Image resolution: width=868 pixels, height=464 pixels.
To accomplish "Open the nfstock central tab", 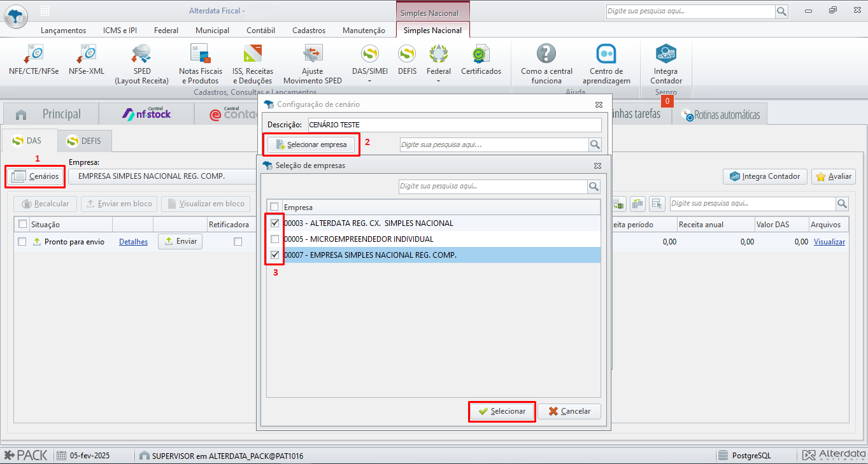I will [x=146, y=114].
